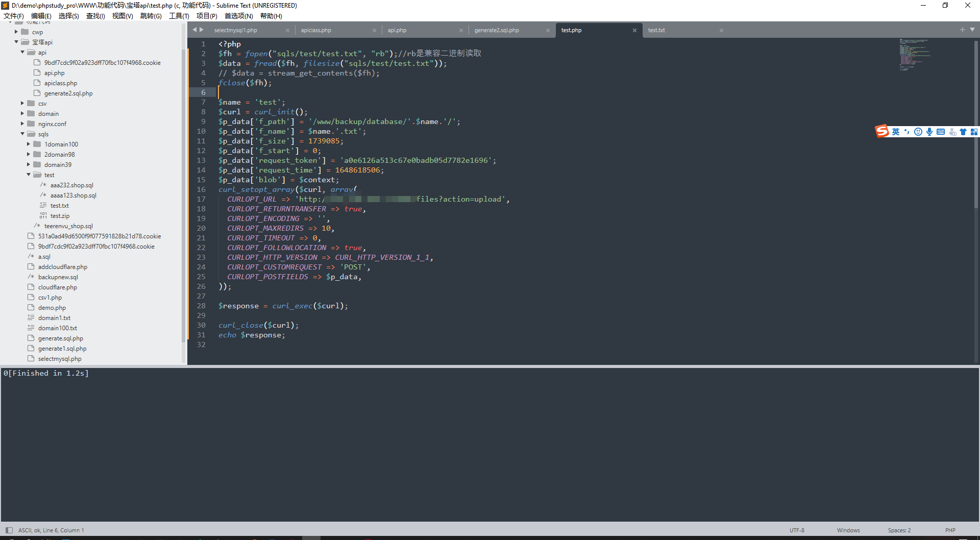
Task: Expand the cwp folder
Action: point(16,32)
